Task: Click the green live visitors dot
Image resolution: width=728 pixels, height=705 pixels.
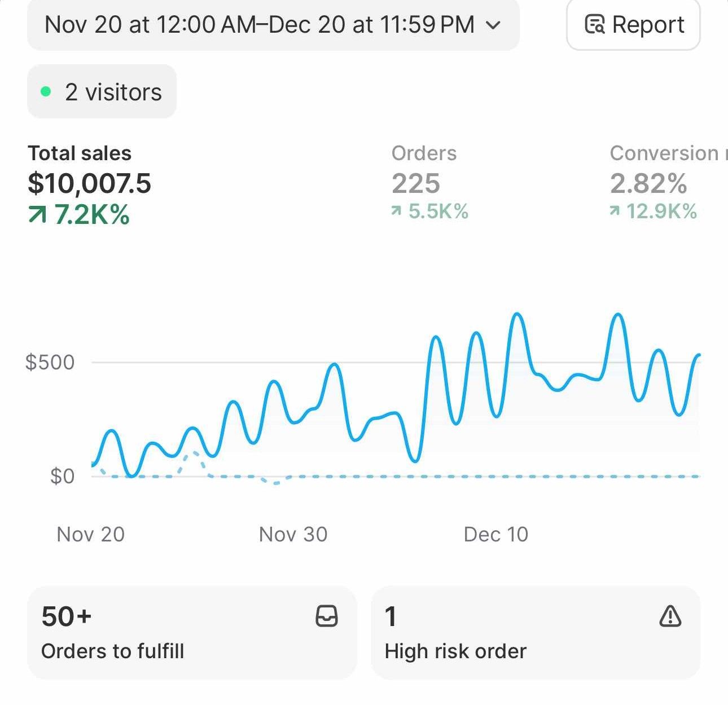Action: [46, 92]
